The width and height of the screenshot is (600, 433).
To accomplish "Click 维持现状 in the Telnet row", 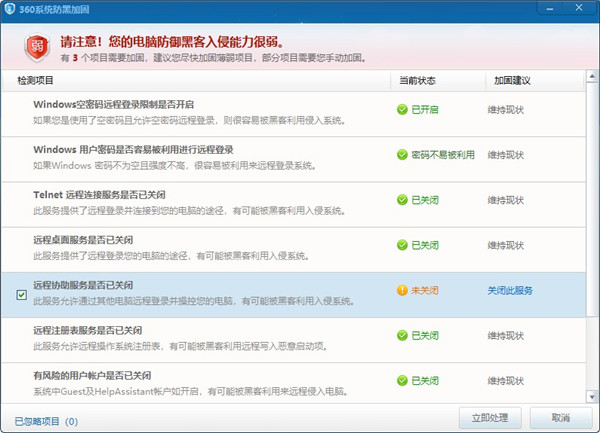I will [505, 200].
